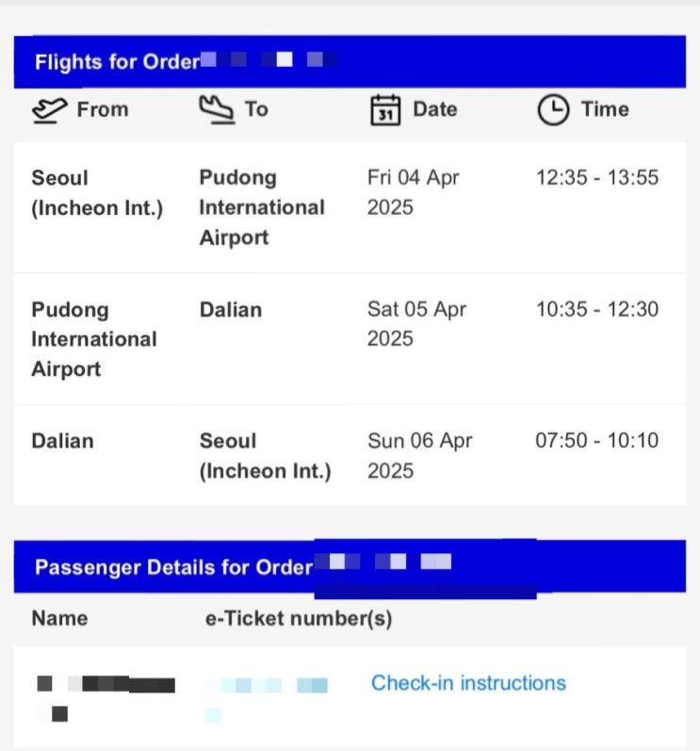Screen dimensions: 700x751
Task: Click the Fri 04 Apr 2025 date
Action: pos(413,192)
